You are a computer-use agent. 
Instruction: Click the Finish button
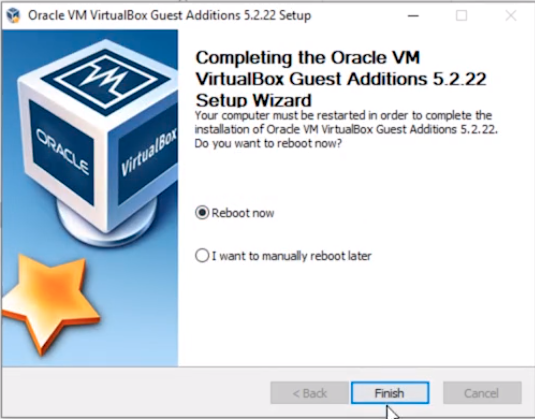[x=390, y=393]
